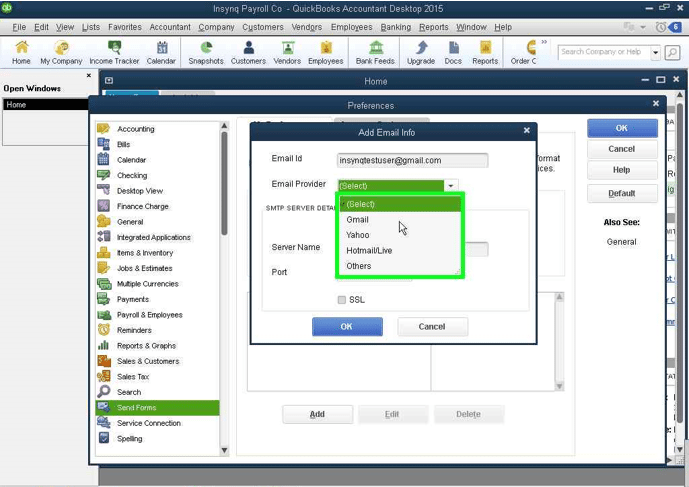Open the Calendar toolbar icon
689x487 pixels.
(161, 52)
